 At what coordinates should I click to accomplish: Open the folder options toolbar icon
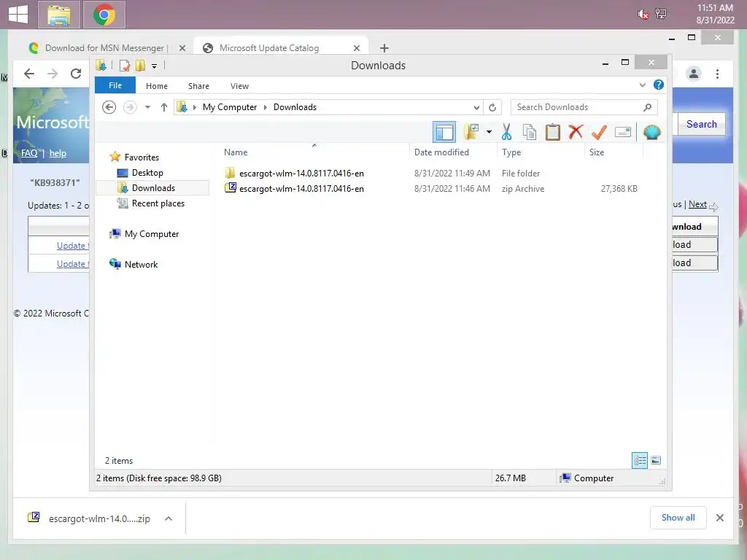471,132
